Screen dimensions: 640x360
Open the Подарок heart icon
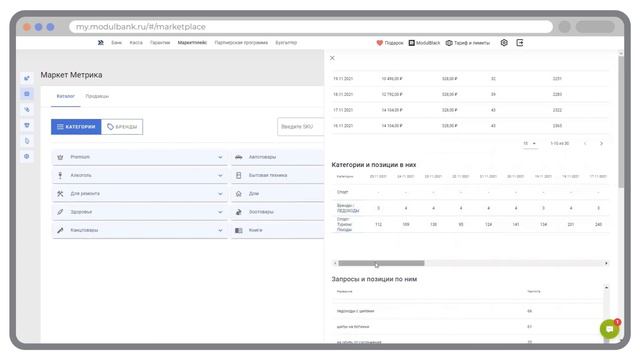[x=380, y=43]
